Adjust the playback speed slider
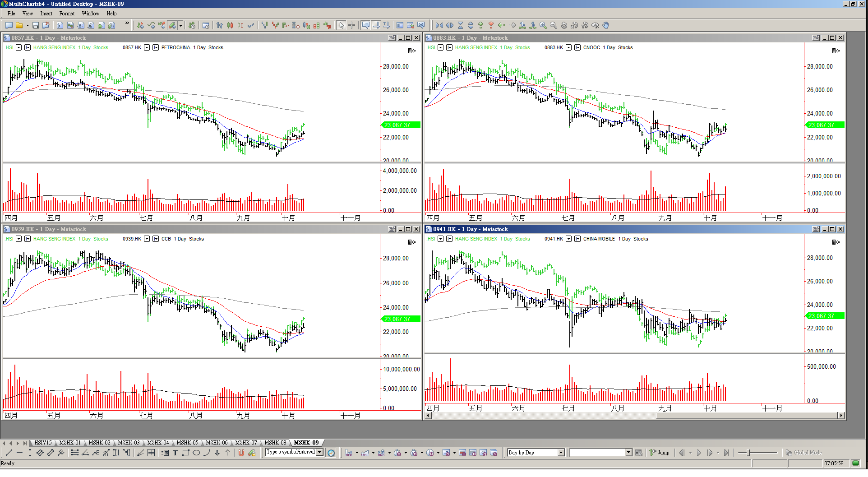 [x=748, y=453]
